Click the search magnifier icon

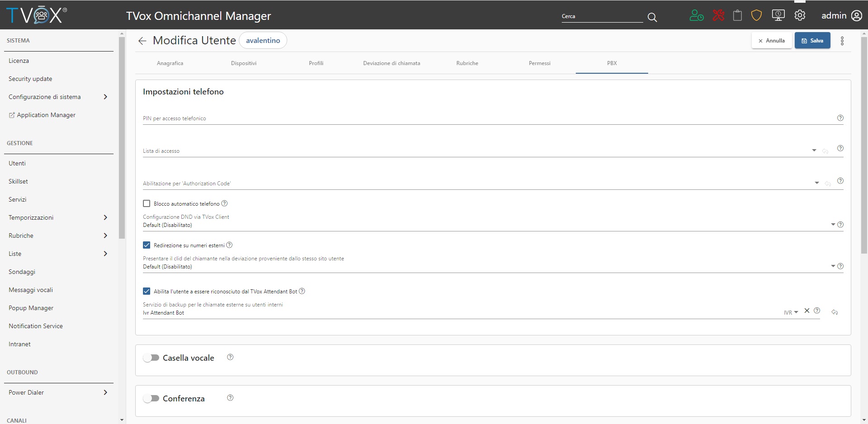(x=652, y=17)
